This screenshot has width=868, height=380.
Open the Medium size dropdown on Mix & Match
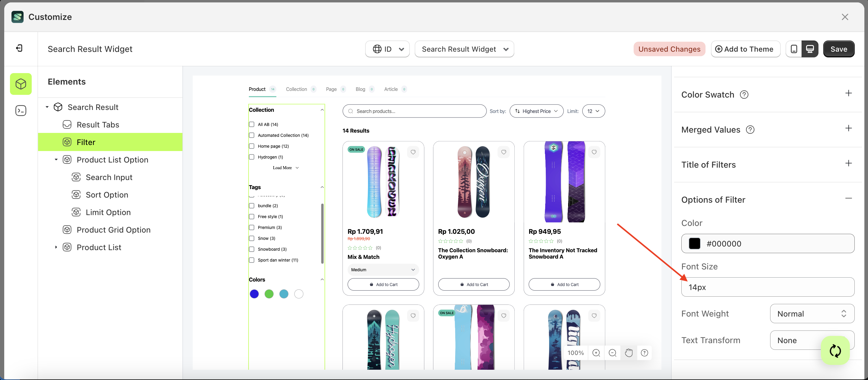pos(383,269)
